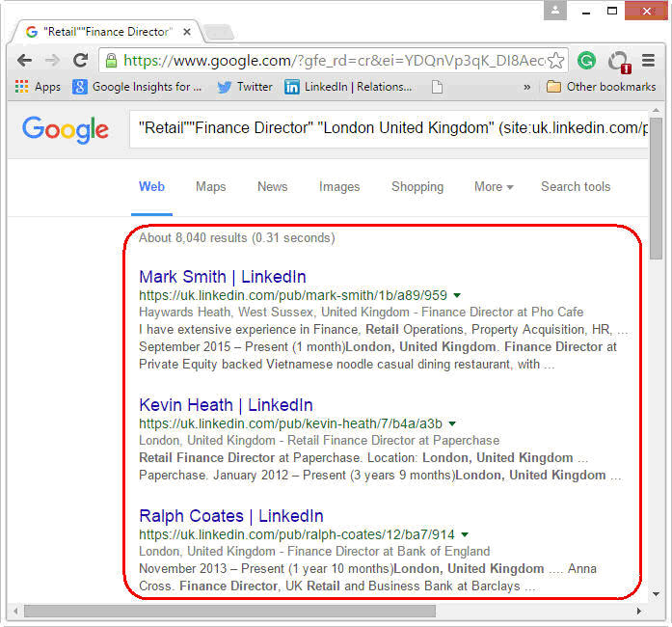Viewport: 672px width, 627px height.
Task: Click the extension icon with red badge
Action: 619,62
